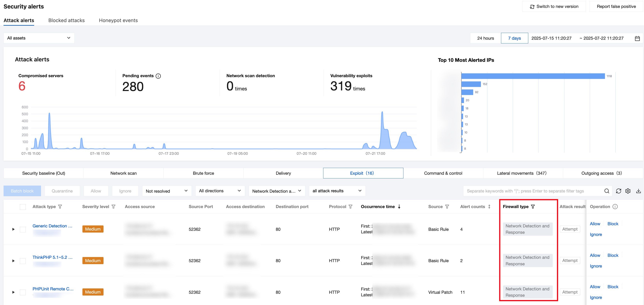Image resolution: width=644 pixels, height=305 pixels.
Task: Expand the ThinkPHP 5.1~5.2 row
Action: (x=13, y=261)
